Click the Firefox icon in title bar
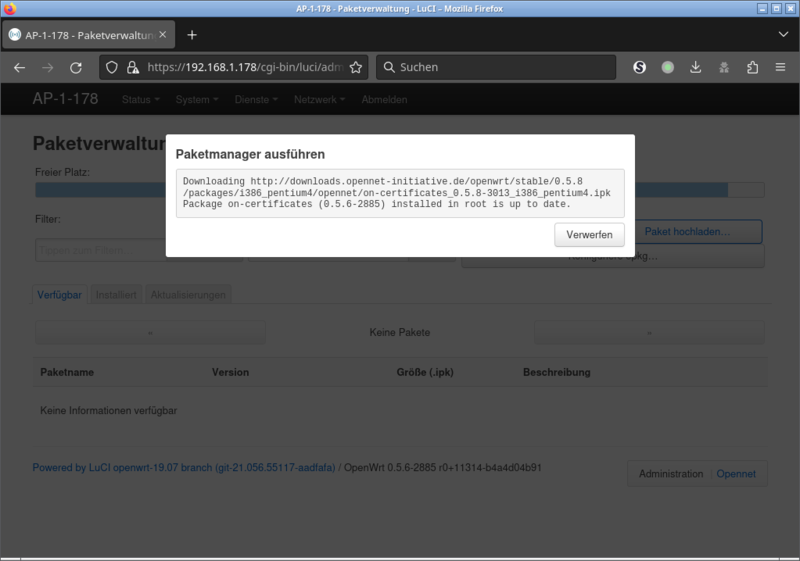Image resolution: width=800 pixels, height=561 pixels. (x=10, y=9)
